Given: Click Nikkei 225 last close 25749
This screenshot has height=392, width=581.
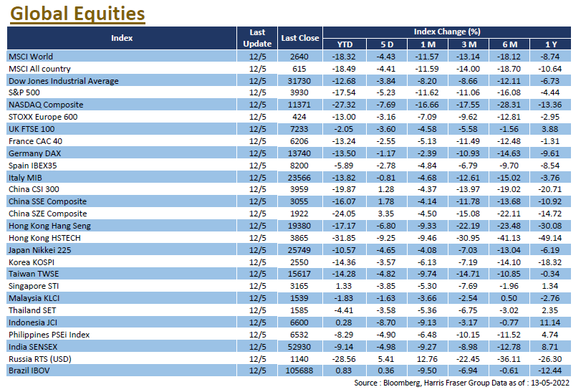Looking at the screenshot, I should coord(299,250).
